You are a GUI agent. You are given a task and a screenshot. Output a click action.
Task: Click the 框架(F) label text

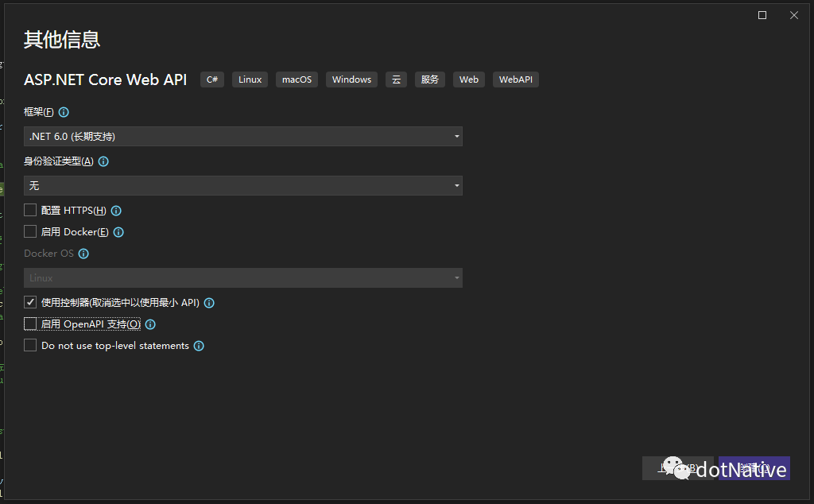tap(38, 112)
